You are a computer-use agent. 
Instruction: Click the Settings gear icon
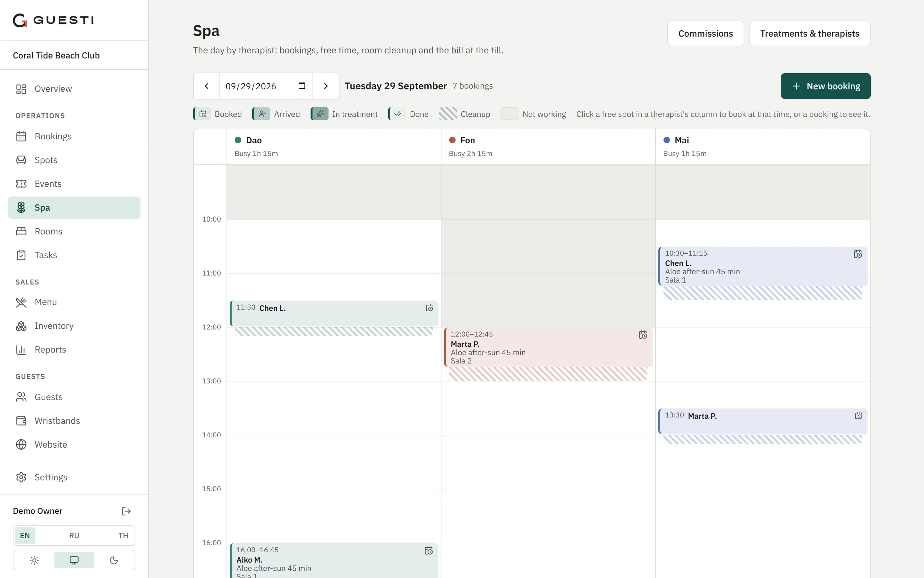click(21, 477)
